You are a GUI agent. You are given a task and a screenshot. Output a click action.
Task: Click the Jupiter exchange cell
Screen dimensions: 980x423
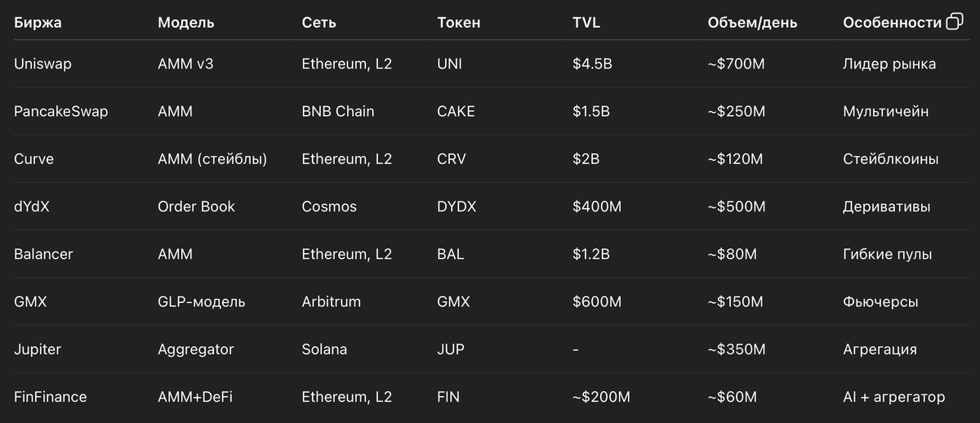point(38,350)
